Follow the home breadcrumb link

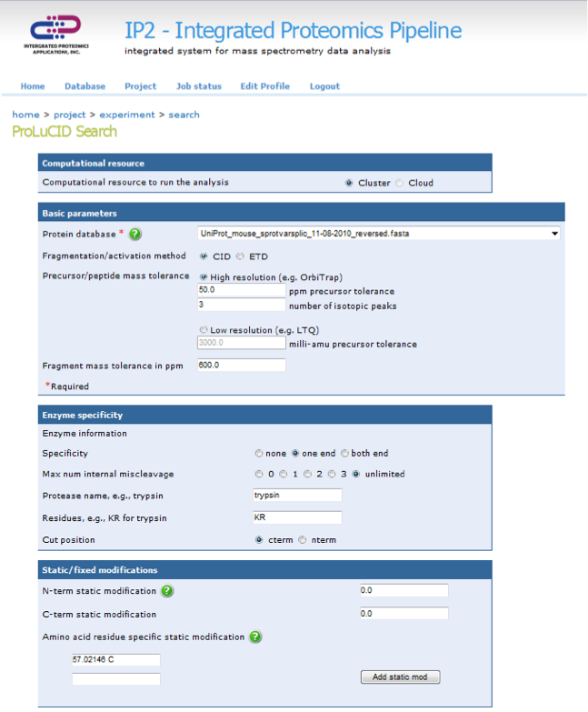(25, 115)
